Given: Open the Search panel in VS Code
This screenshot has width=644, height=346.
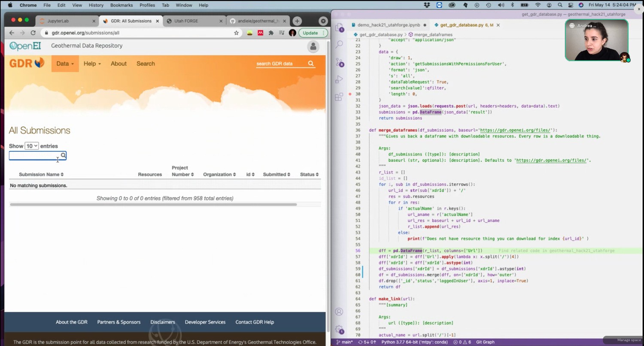Looking at the screenshot, I should [x=339, y=44].
